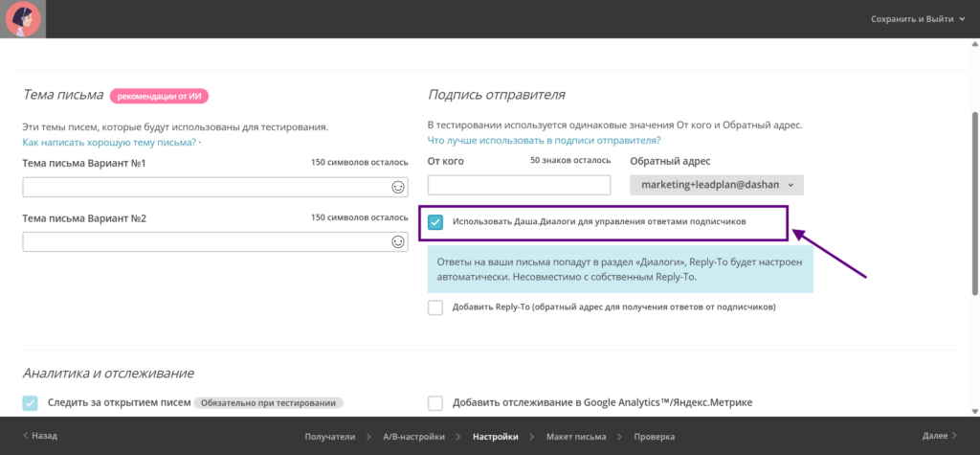Focus the 'Тема письма Вариант №2' input
The width and height of the screenshot is (980, 455).
tap(215, 241)
